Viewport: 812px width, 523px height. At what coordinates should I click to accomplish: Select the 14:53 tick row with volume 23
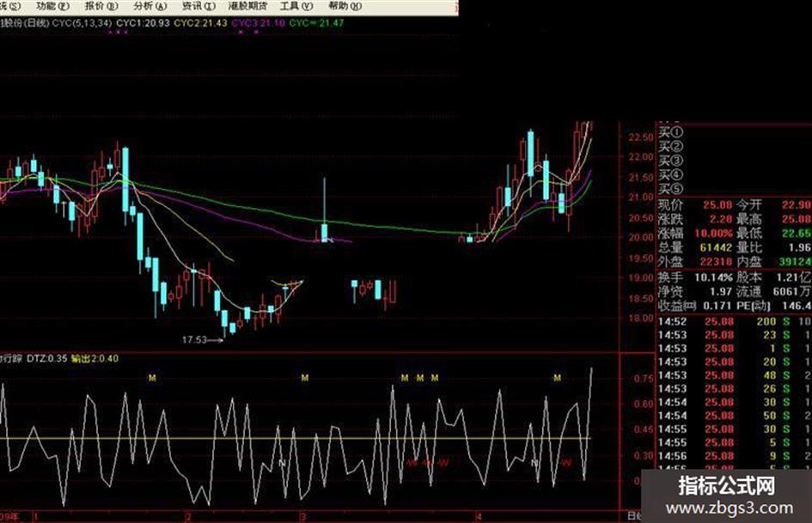coord(735,335)
